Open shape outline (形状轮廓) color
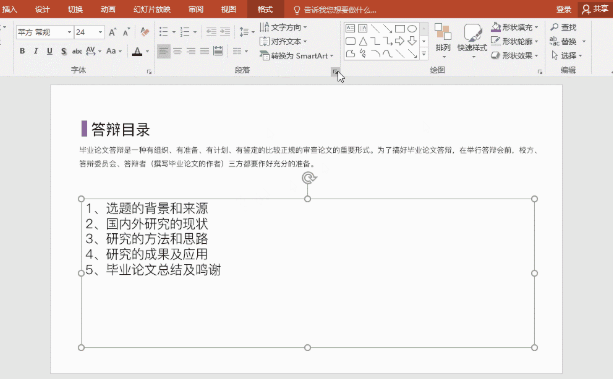The image size is (613, 379). [514, 41]
